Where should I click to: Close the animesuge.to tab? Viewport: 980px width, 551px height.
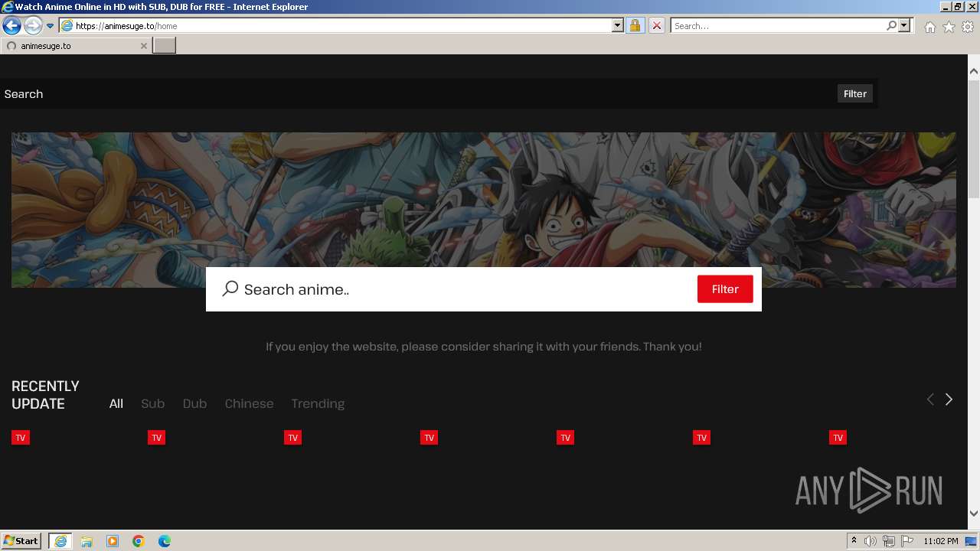click(143, 46)
